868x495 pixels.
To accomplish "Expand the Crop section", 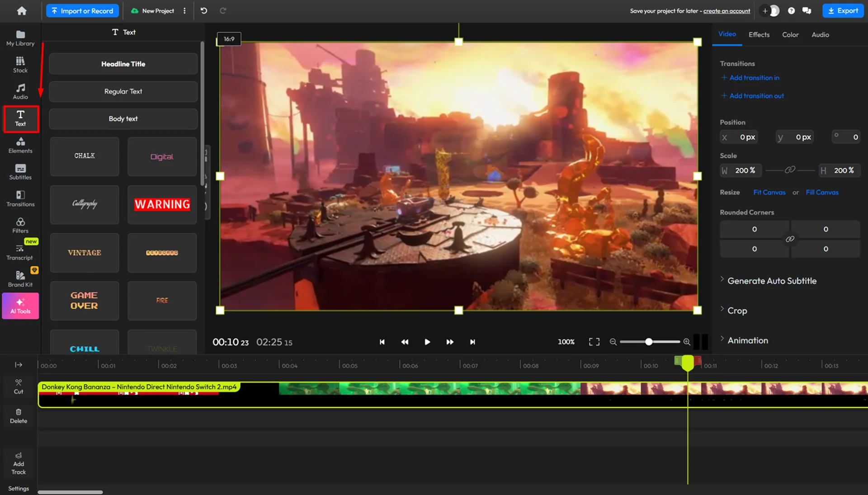I will 737,311.
